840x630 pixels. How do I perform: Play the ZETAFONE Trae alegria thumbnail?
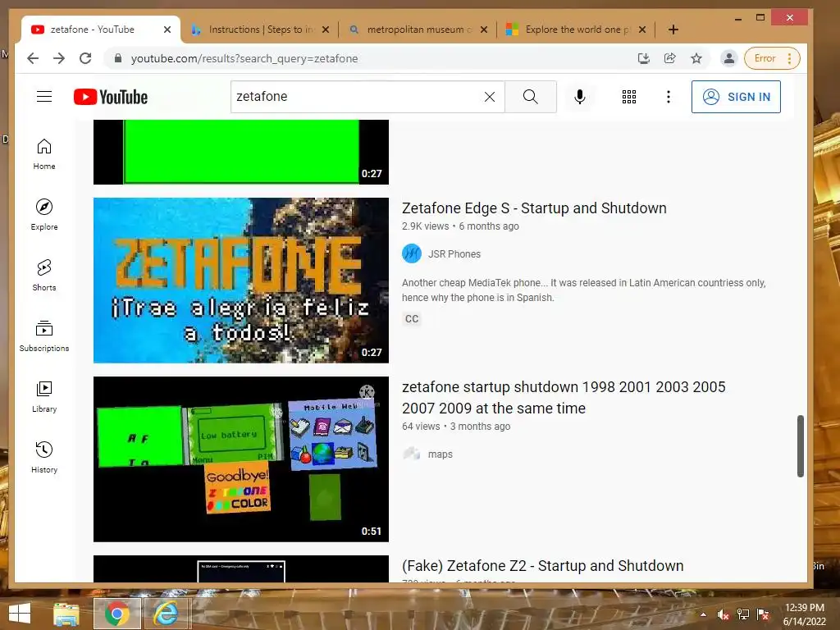(x=241, y=281)
